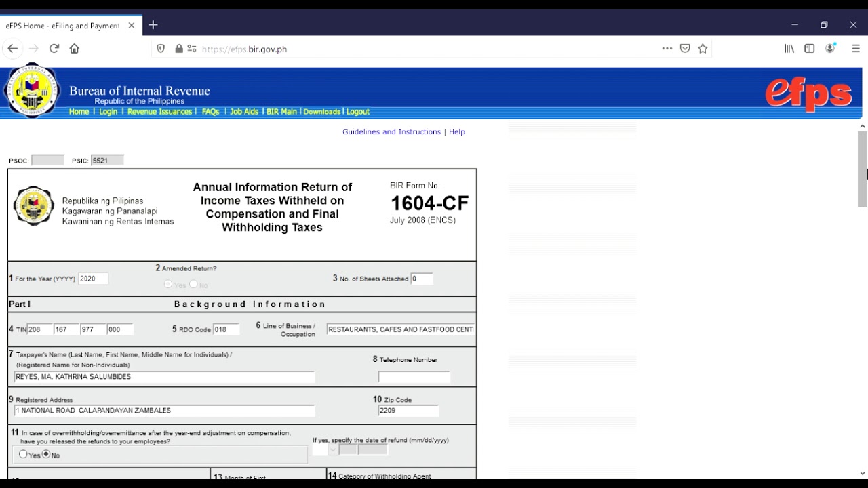The image size is (868, 488).
Task: Click the Registered Address field
Action: point(165,411)
